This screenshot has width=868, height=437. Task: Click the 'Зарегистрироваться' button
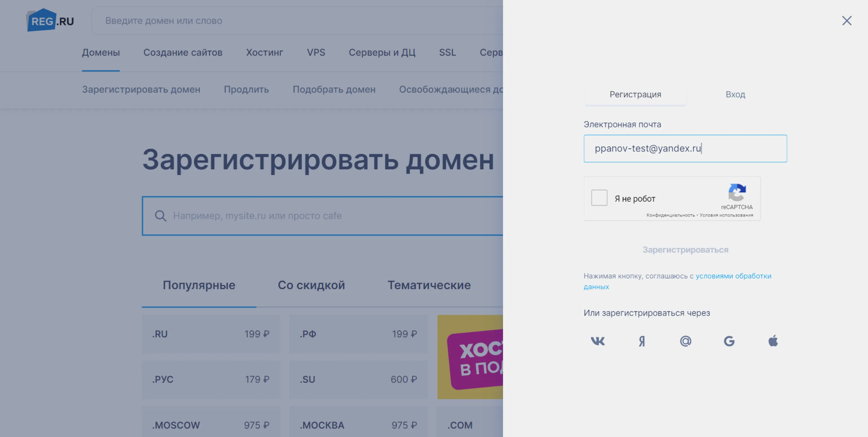[x=685, y=250]
